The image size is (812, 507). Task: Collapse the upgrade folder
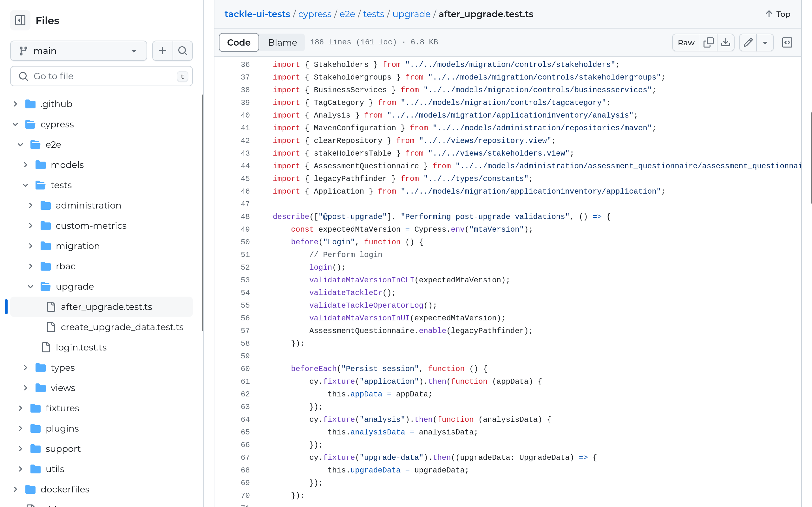click(x=30, y=286)
